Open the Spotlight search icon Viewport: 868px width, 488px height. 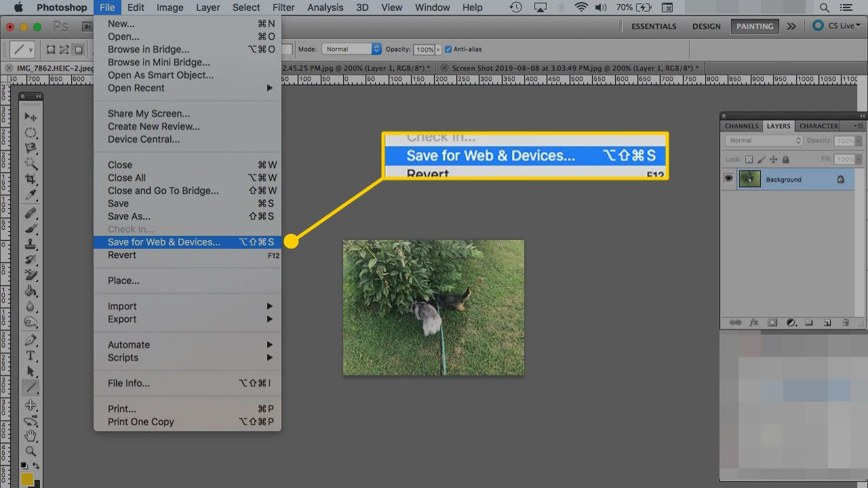coord(825,7)
